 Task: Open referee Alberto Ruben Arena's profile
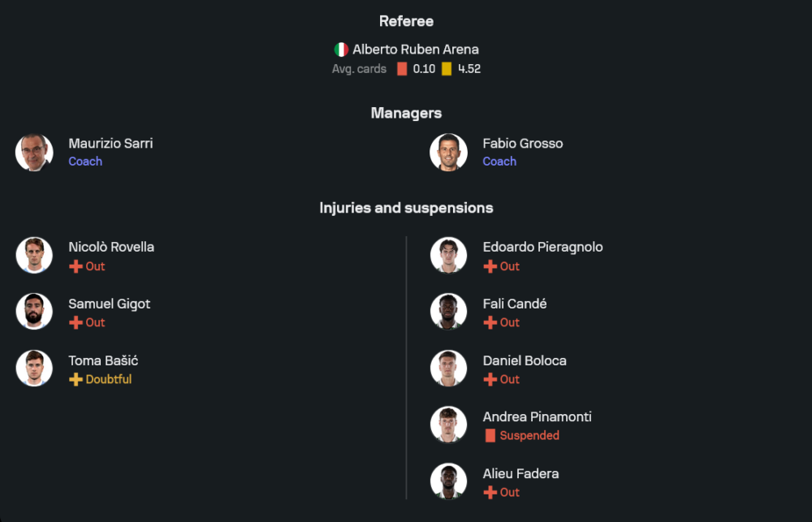[x=415, y=50]
